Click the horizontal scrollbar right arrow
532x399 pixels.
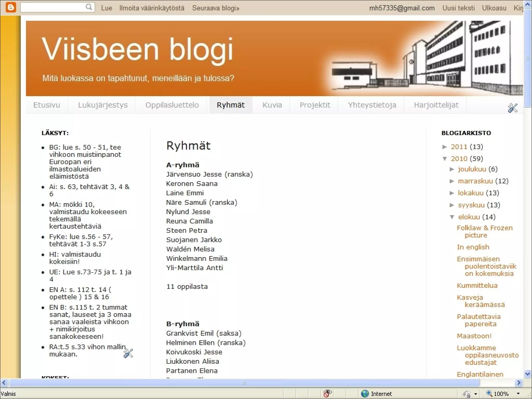pyautogui.click(x=519, y=383)
